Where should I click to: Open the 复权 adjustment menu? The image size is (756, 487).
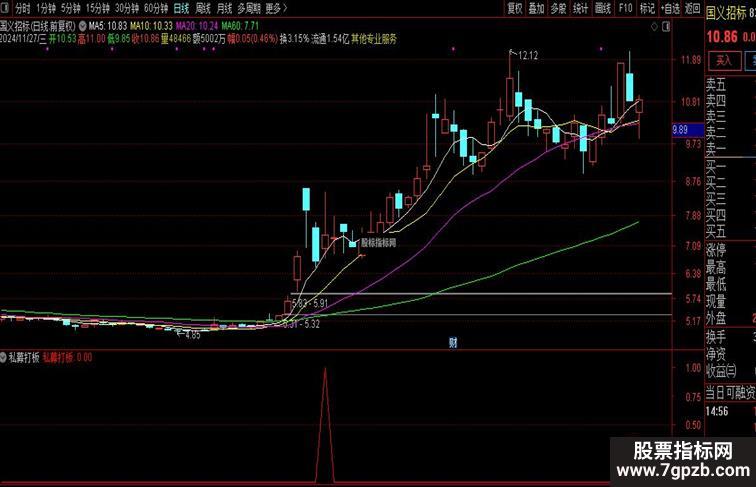[514, 8]
